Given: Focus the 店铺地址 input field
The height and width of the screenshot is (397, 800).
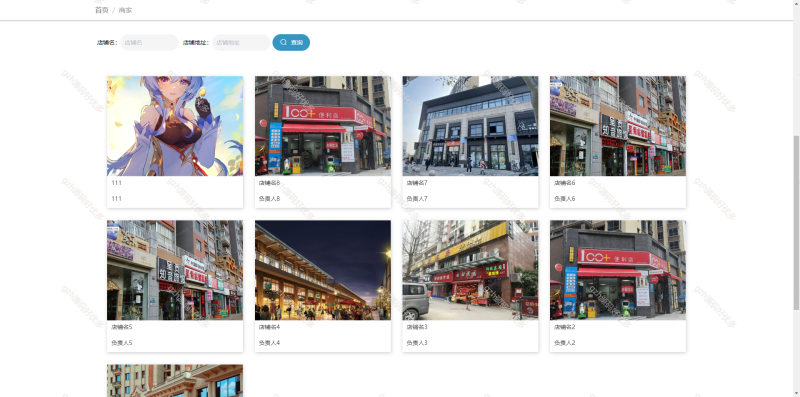Looking at the screenshot, I should (241, 42).
